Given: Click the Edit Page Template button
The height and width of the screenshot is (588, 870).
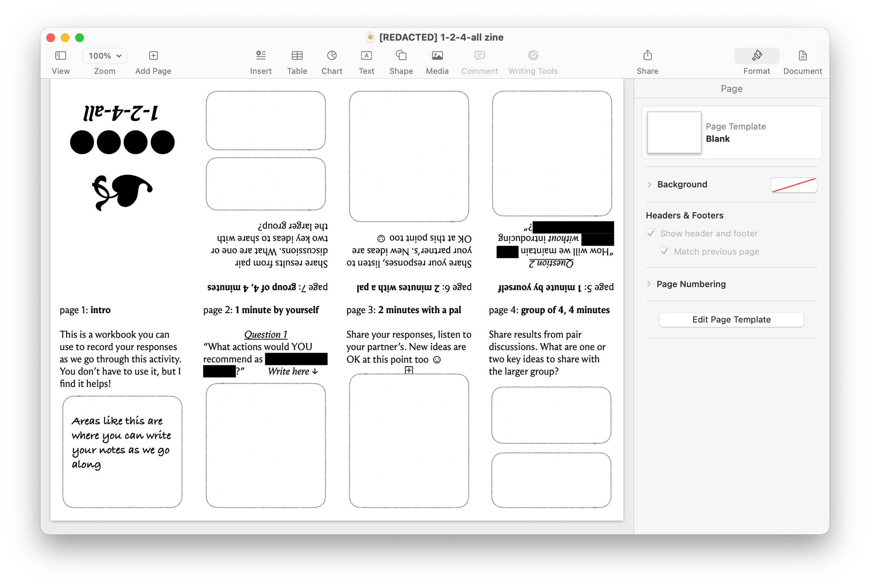Looking at the screenshot, I should pyautogui.click(x=731, y=319).
